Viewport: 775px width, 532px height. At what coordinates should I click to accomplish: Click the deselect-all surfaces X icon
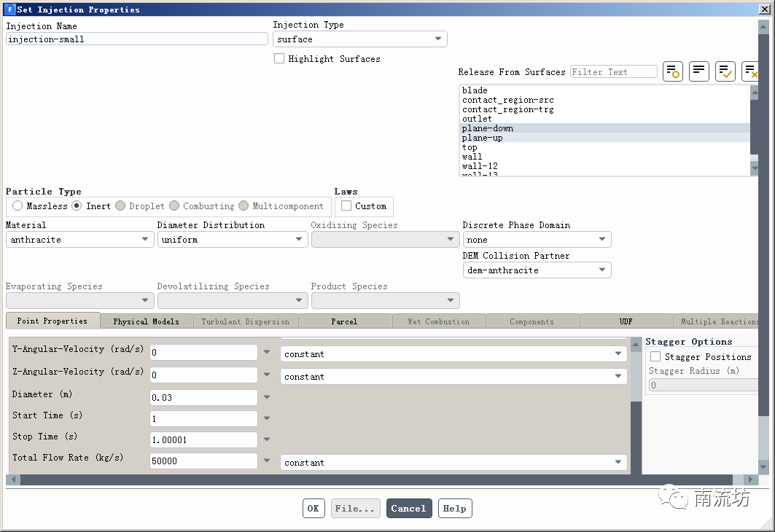tap(750, 71)
